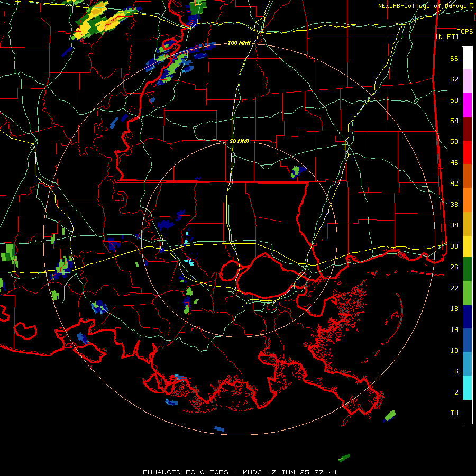
Task: Click the magenta legend swatch
Action: tap(467, 105)
